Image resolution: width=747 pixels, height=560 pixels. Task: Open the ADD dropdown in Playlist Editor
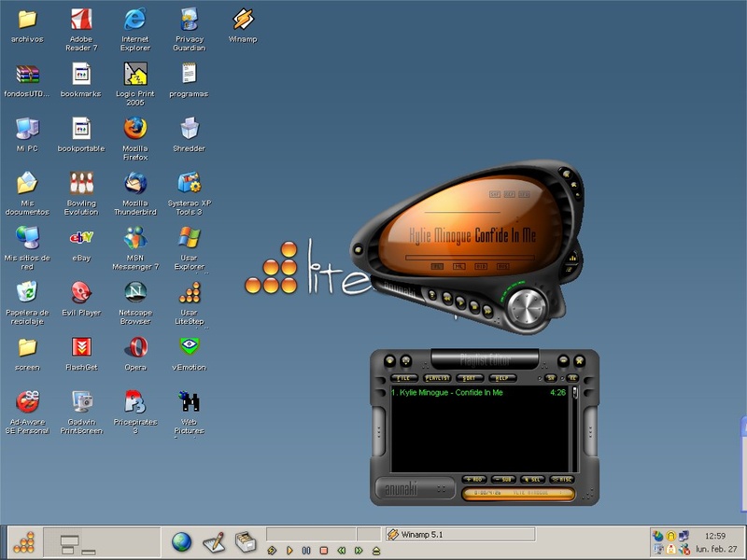click(x=475, y=479)
